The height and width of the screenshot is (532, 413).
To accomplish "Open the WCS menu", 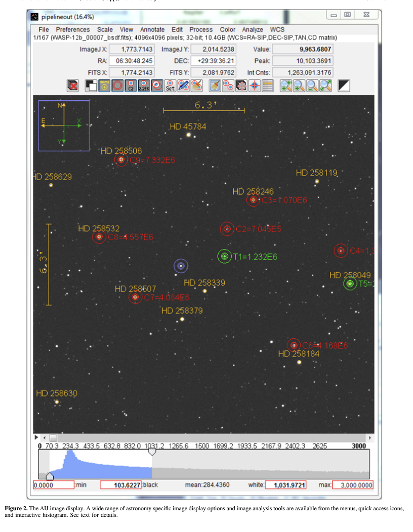I will pos(277,30).
